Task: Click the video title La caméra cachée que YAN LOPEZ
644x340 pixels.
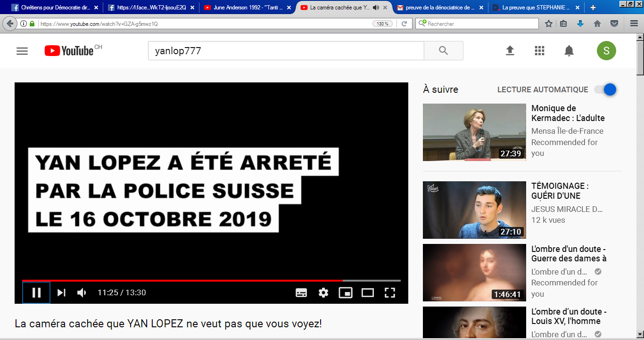Action: tap(168, 324)
